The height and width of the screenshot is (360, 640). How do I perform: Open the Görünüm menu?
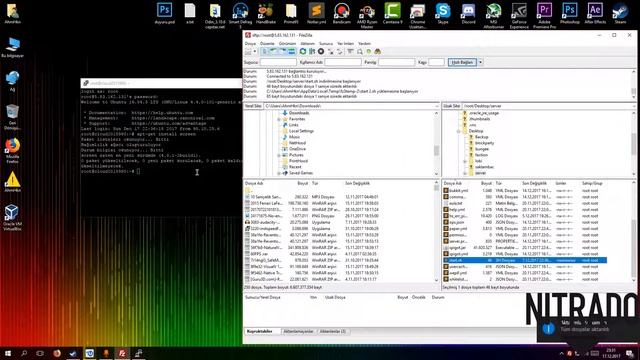287,44
